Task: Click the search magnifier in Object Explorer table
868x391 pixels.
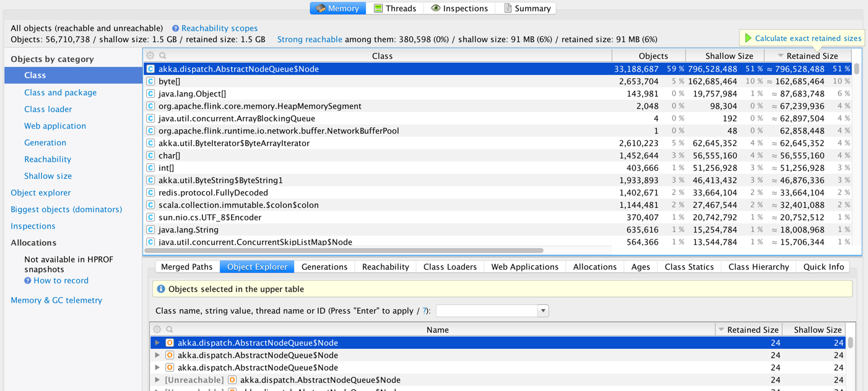Action: coord(170,330)
